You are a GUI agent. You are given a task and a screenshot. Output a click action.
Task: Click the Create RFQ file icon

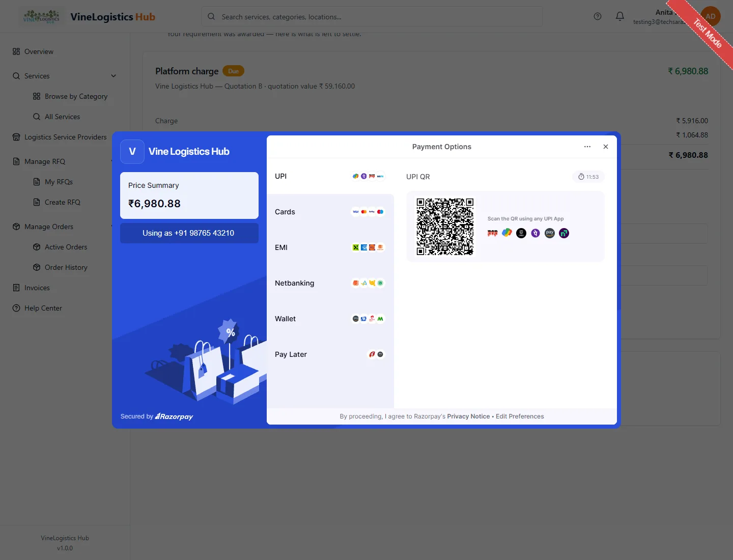[37, 202]
